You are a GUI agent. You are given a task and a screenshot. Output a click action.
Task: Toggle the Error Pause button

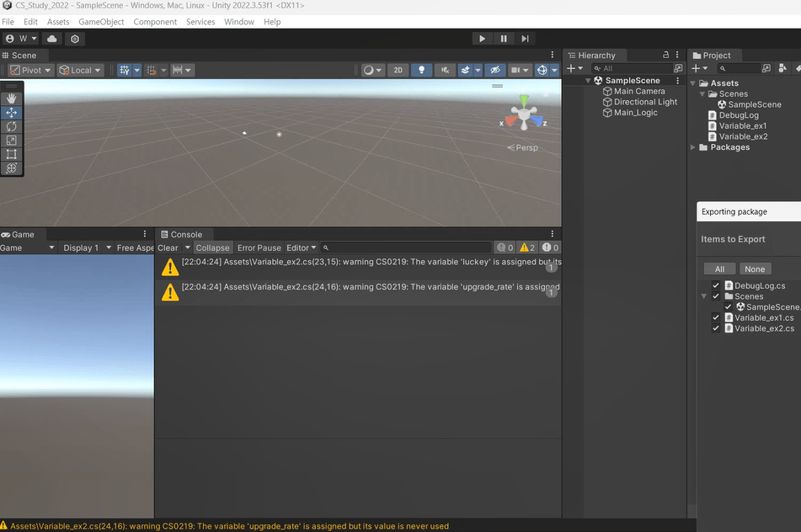coord(259,247)
